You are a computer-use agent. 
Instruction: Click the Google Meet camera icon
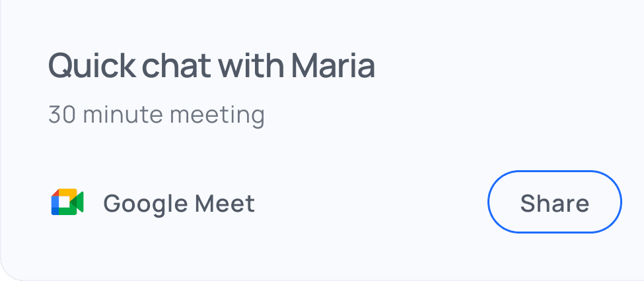point(67,203)
